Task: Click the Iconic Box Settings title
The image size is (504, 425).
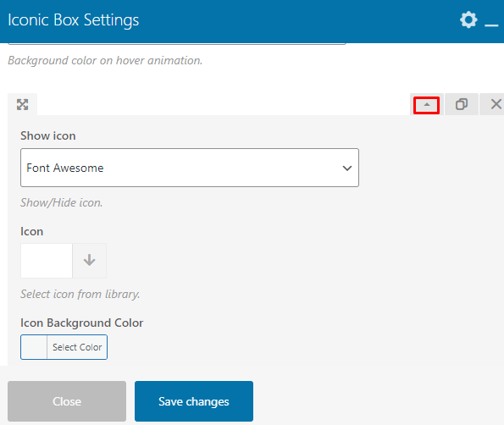Action: point(74,20)
